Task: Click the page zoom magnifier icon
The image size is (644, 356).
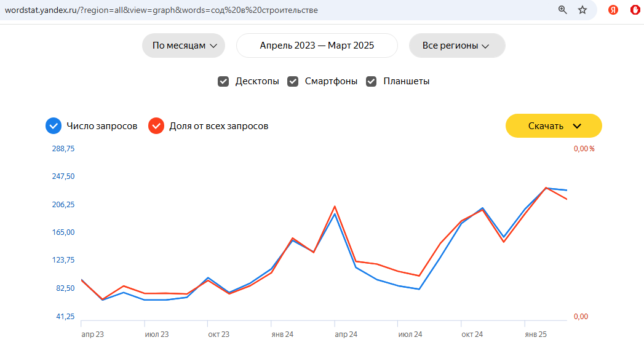Action: click(562, 10)
